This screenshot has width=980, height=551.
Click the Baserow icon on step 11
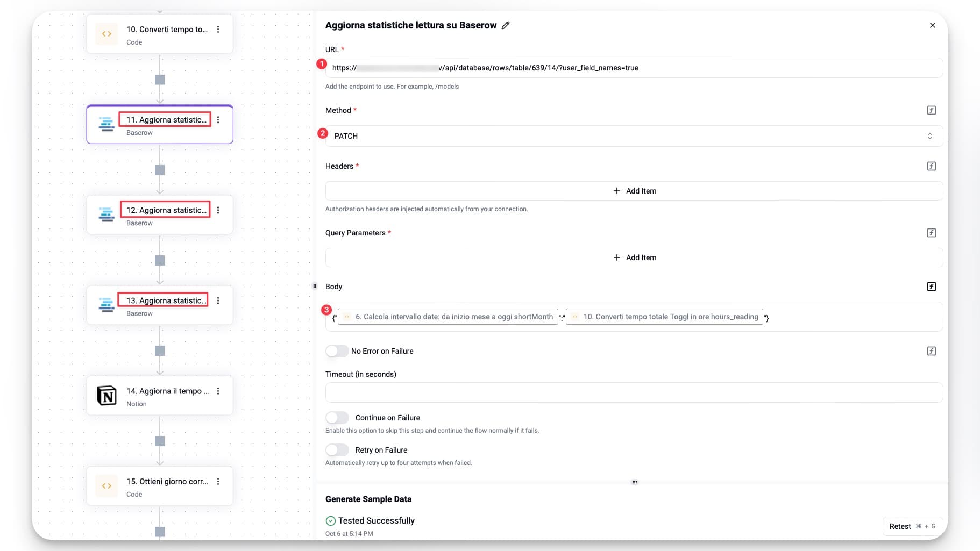[106, 124]
